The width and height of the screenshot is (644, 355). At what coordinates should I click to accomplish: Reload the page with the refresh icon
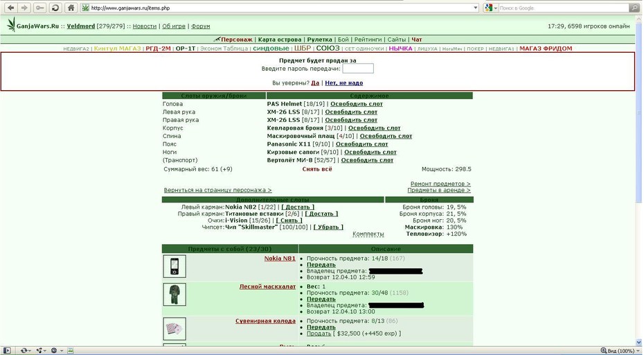(x=55, y=8)
